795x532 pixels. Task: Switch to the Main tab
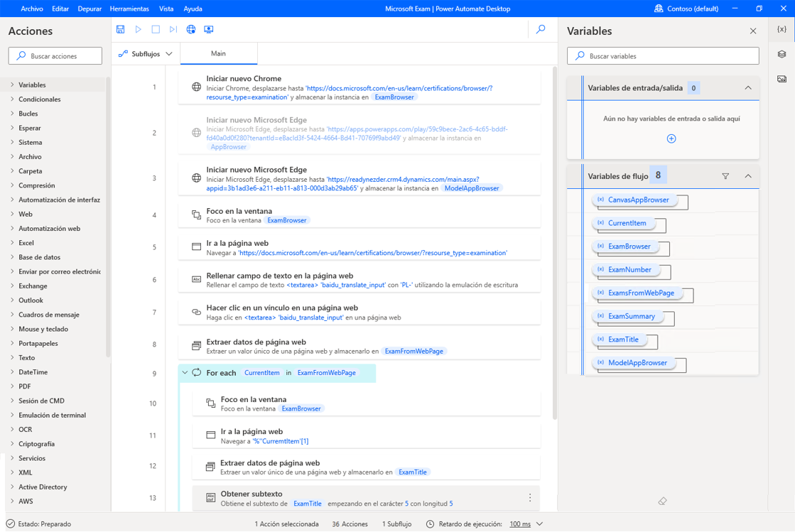[218, 53]
